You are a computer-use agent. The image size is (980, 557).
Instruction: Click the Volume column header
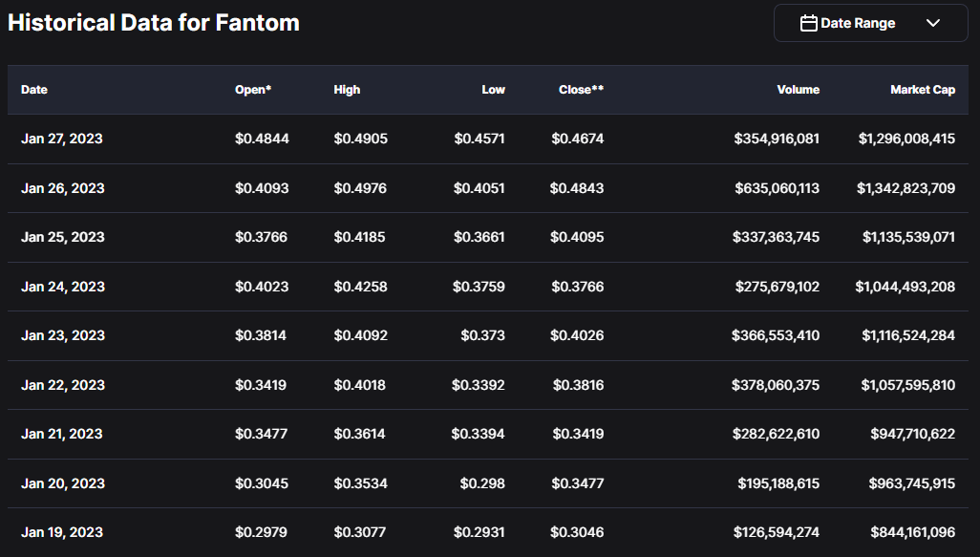798,90
